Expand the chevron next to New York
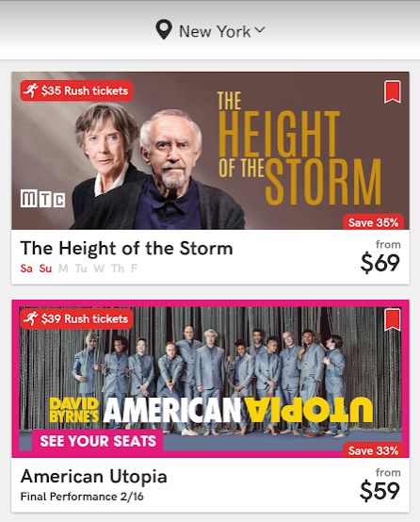The width and height of the screenshot is (420, 522). 260,29
